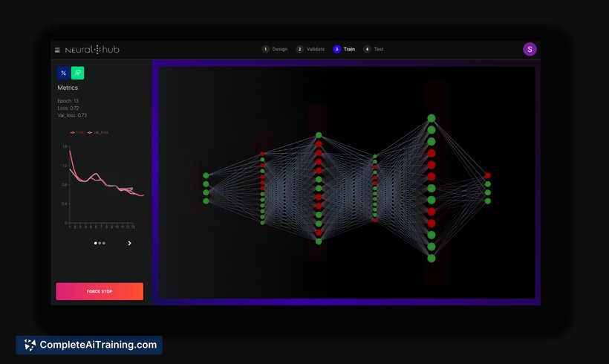The width and height of the screenshot is (609, 364).
Task: Select the blue percent metrics icon
Action: click(x=63, y=73)
